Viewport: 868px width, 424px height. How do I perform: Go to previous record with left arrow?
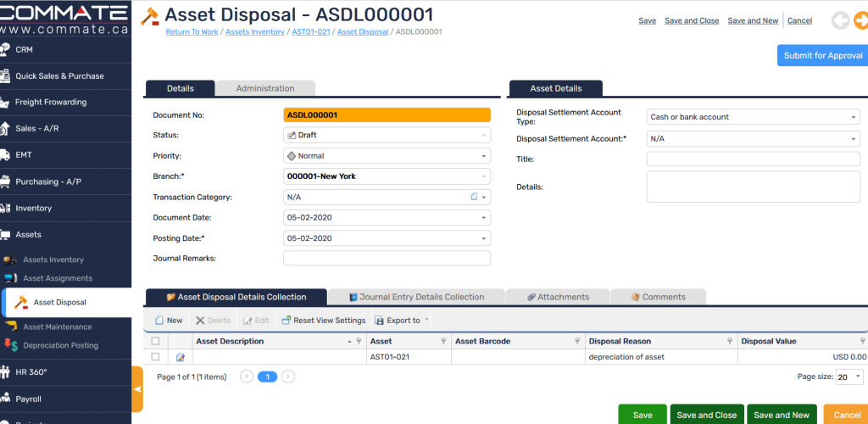840,21
